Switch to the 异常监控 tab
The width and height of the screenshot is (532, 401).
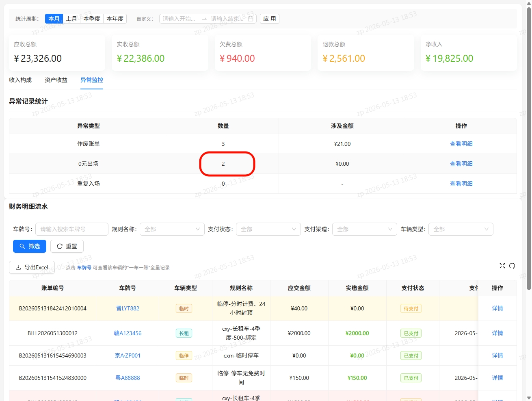(92, 80)
